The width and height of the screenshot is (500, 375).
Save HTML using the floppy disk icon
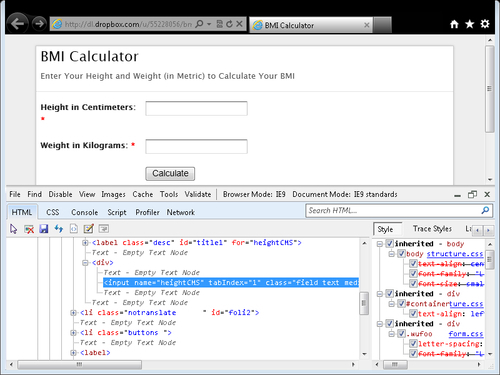tap(44, 229)
